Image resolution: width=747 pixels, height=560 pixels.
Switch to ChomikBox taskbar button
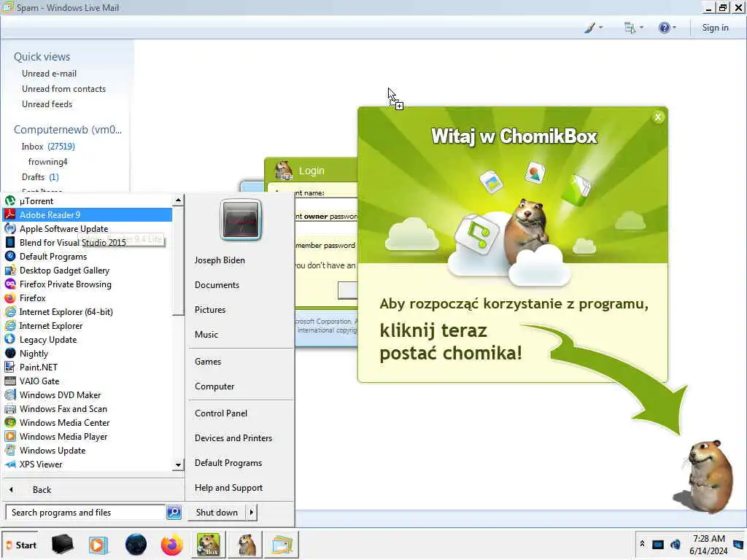pos(209,545)
